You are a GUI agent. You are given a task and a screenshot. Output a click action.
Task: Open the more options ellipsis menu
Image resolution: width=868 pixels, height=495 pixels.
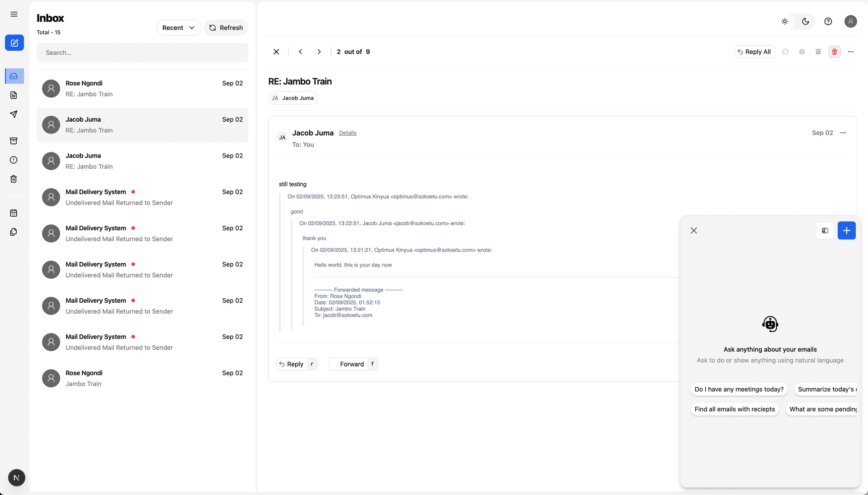851,52
